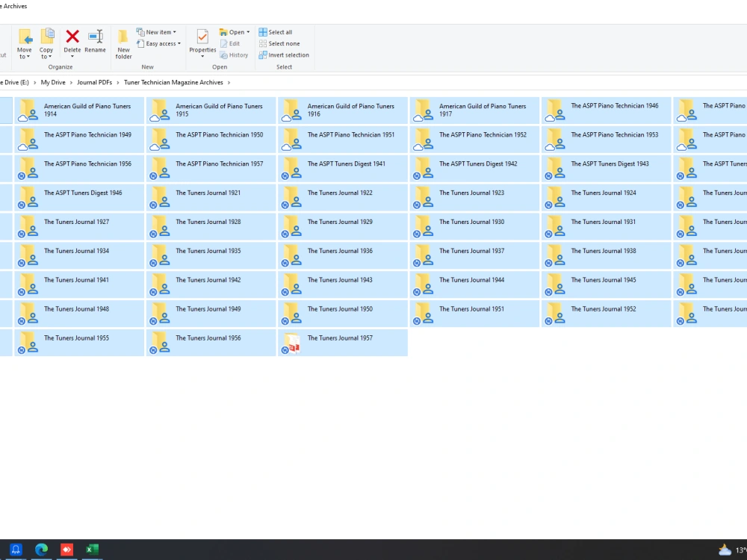The width and height of the screenshot is (747, 560).
Task: Select The ASPT Tuners Digest 1942 folder
Action: tap(474, 169)
